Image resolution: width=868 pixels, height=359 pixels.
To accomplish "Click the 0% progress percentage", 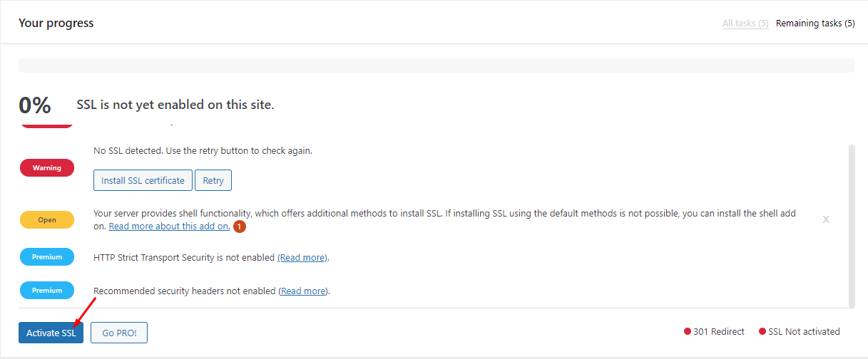I will pos(35,105).
